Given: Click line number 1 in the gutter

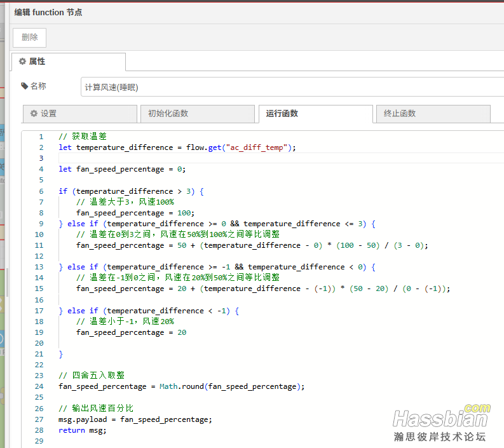Looking at the screenshot, I should point(41,137).
